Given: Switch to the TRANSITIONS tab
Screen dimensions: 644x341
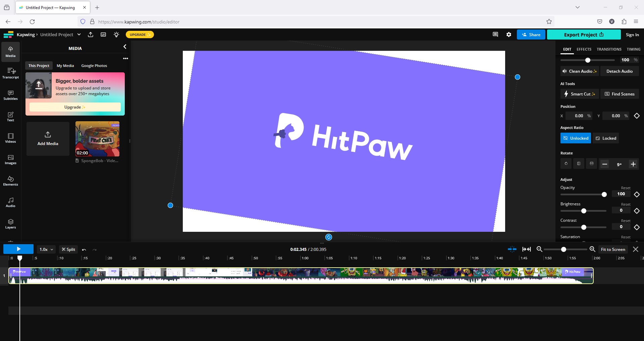Looking at the screenshot, I should 609,49.
